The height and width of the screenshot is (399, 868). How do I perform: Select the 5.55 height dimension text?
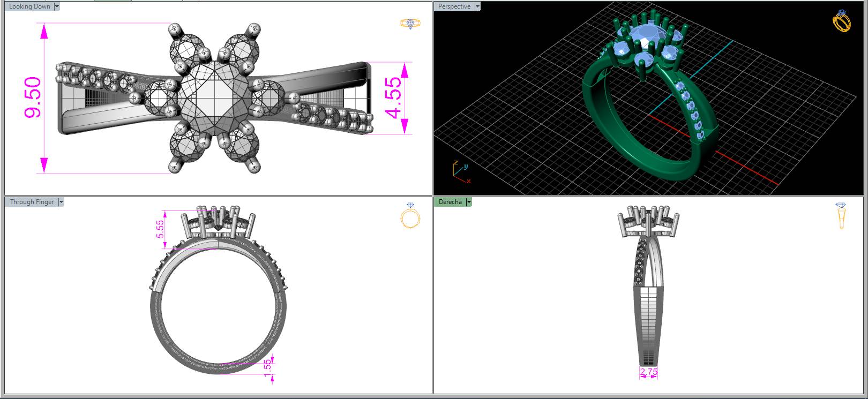[160, 229]
